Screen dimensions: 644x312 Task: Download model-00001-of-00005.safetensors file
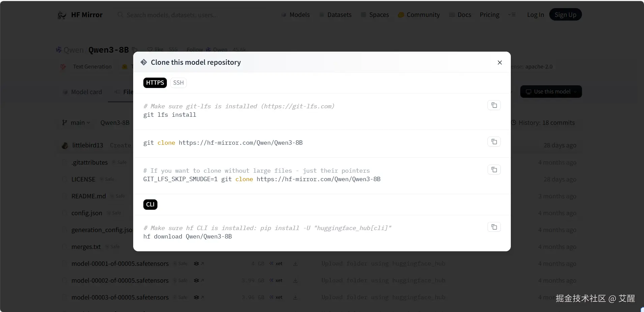295,264
